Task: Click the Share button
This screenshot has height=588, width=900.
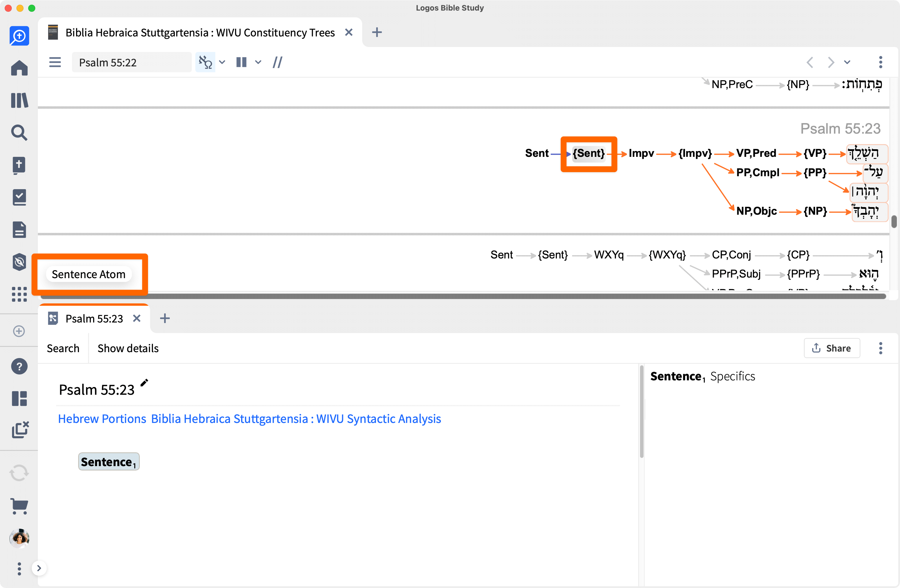Action: click(832, 348)
